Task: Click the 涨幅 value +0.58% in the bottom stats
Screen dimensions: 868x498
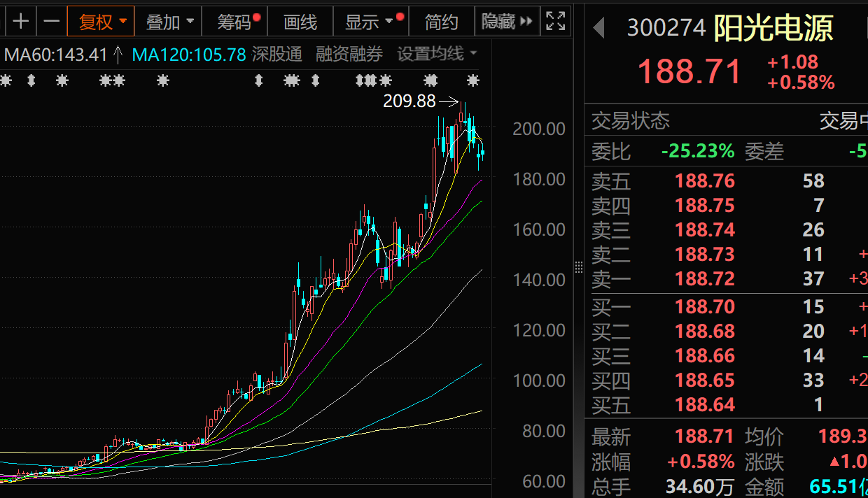Action: 701,462
